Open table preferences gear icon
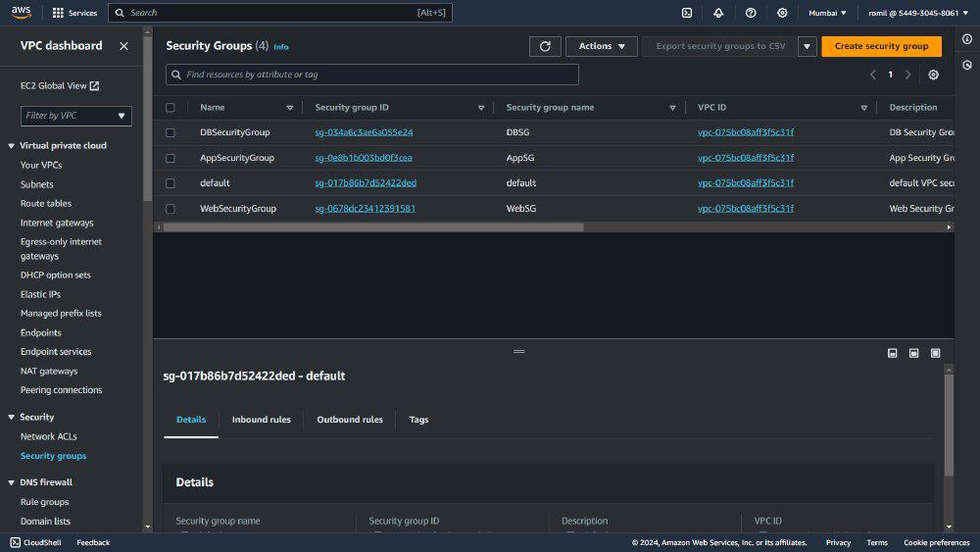 pos(933,75)
